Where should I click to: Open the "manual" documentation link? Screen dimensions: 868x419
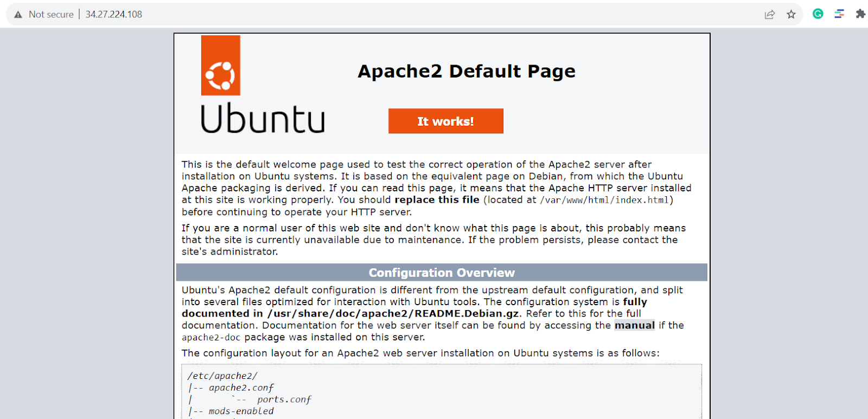634,325
